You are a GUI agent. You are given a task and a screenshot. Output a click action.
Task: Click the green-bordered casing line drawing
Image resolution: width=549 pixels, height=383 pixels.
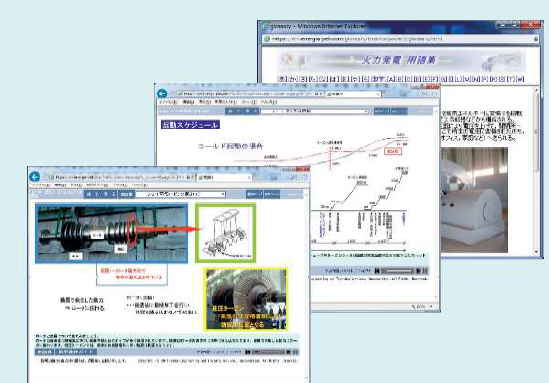[x=225, y=233]
